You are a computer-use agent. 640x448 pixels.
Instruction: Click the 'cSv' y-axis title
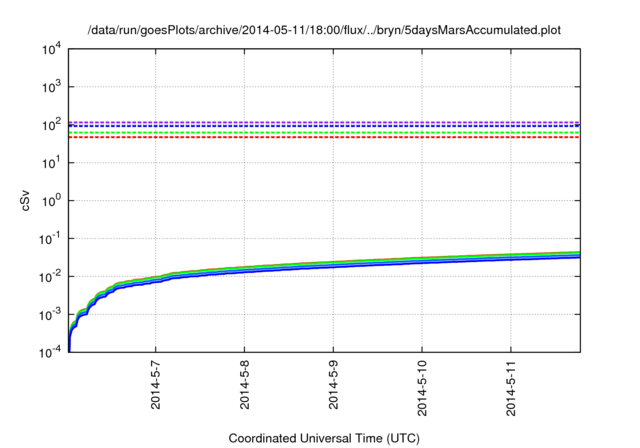pos(26,201)
